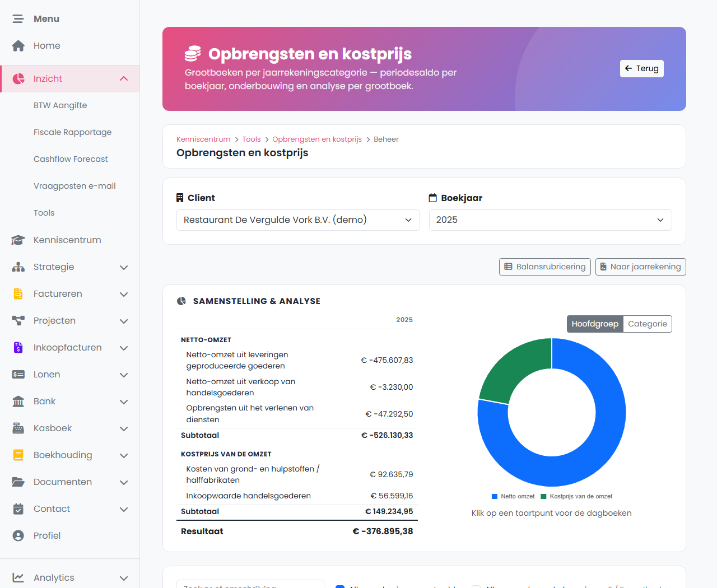Screen dimensions: 717x588
Task: Expand the Boekhouding submenu chevron
Action: coord(124,456)
